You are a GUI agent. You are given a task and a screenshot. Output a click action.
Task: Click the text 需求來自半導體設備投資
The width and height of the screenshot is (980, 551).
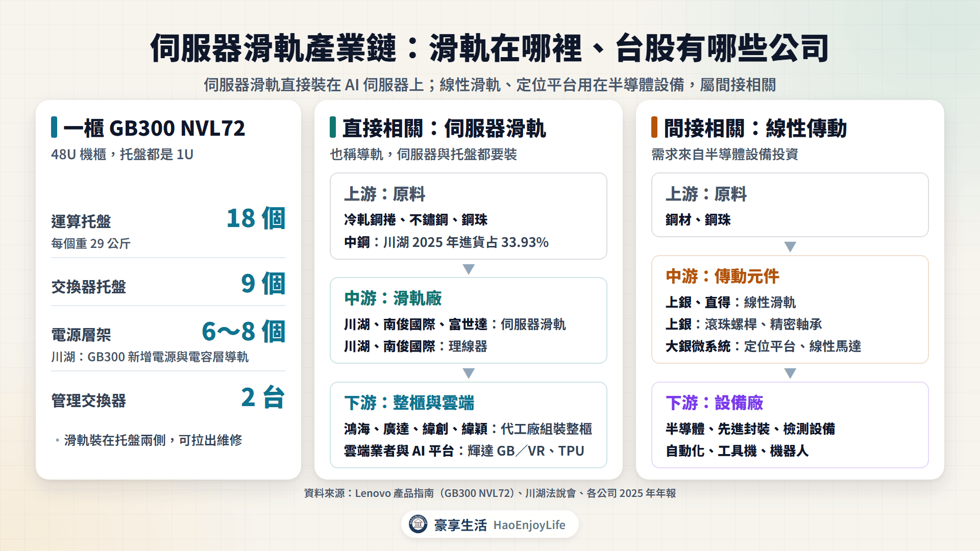coord(725,154)
